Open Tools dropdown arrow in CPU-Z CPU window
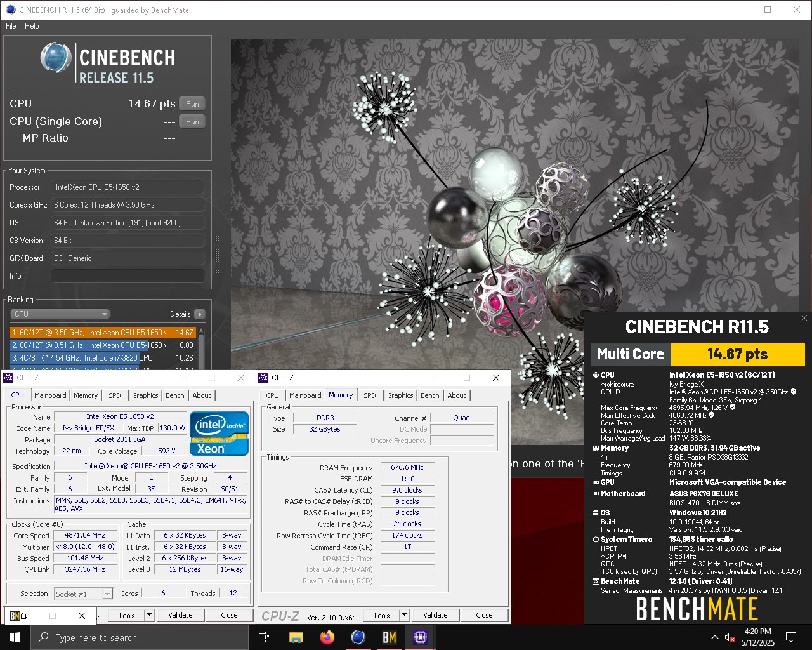 [x=149, y=615]
